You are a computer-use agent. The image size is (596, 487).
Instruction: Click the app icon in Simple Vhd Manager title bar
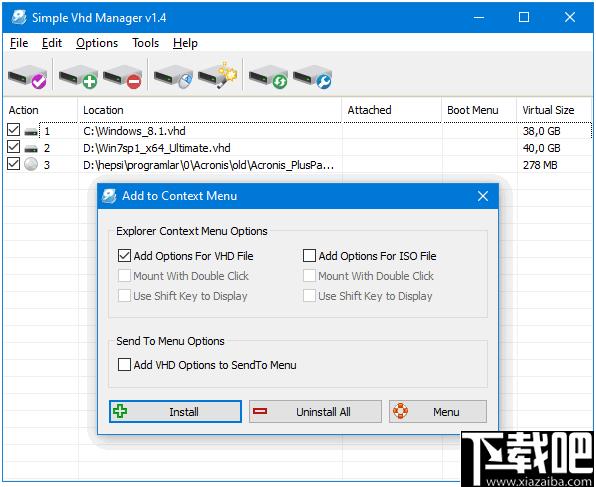tap(19, 17)
